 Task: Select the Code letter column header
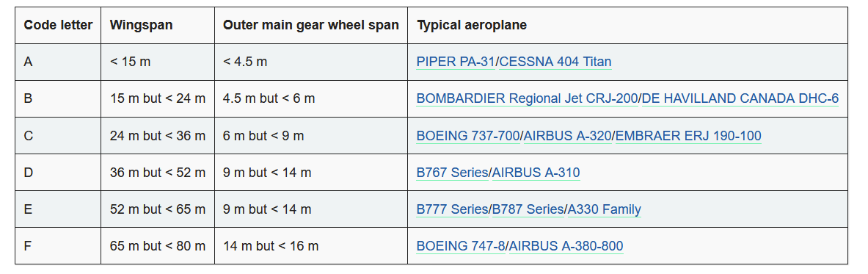[58, 26]
